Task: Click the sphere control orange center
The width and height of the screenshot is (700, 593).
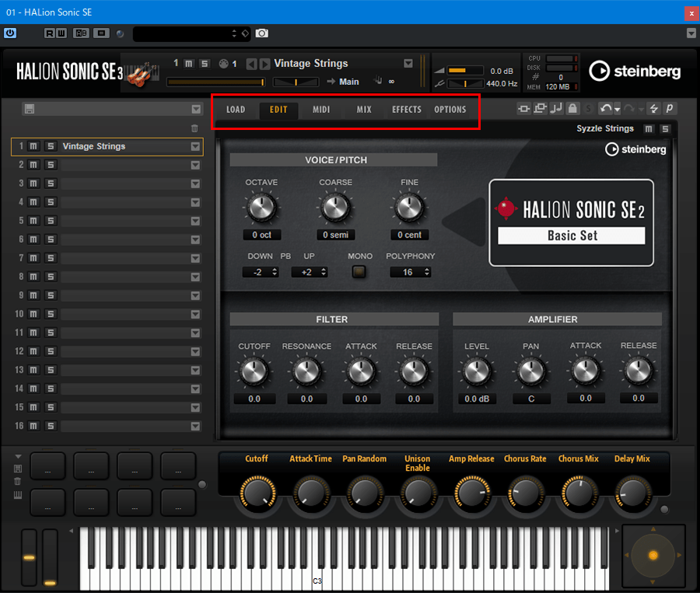Action: click(653, 555)
